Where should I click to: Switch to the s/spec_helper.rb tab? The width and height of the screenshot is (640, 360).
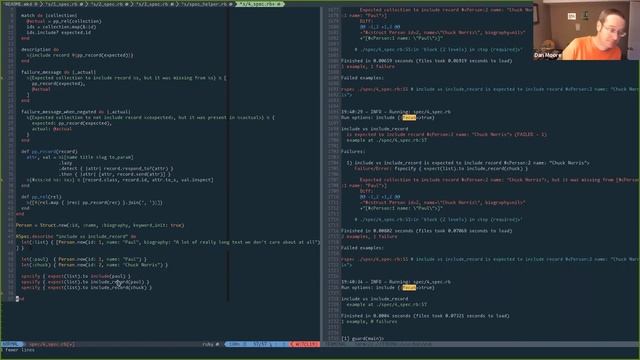tap(206, 4)
